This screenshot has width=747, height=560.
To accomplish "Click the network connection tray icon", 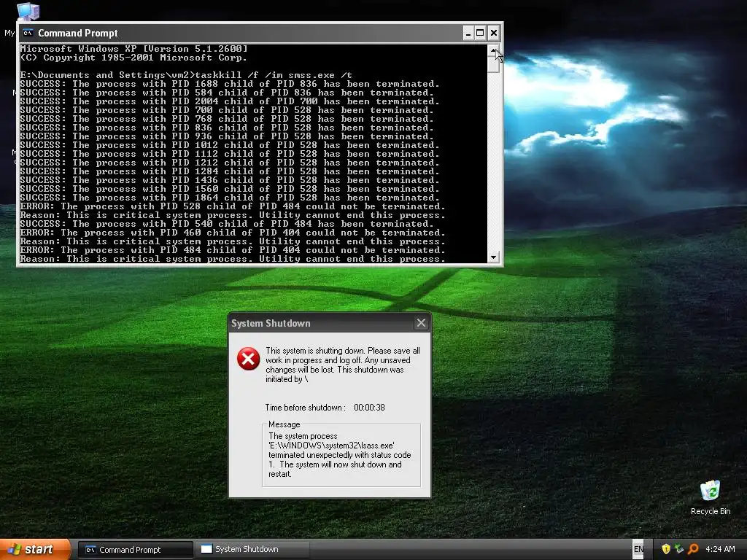I will pyautogui.click(x=679, y=549).
